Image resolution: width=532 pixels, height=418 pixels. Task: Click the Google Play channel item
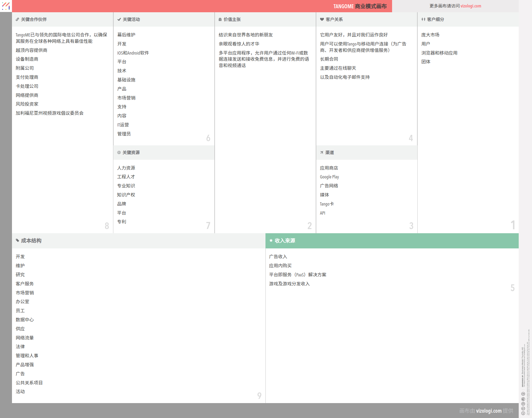coord(329,177)
